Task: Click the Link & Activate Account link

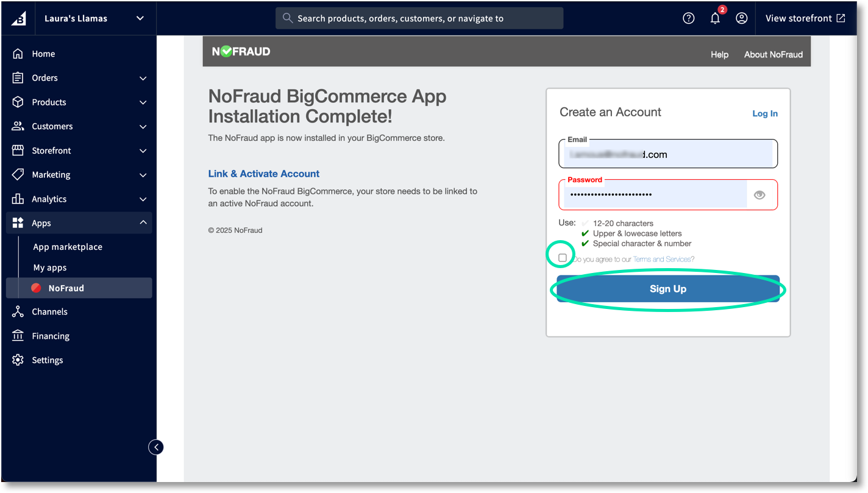Action: tap(263, 174)
